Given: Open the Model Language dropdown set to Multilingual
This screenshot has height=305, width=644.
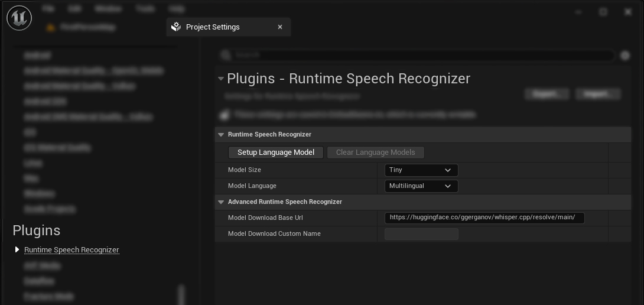Looking at the screenshot, I should (x=421, y=186).
